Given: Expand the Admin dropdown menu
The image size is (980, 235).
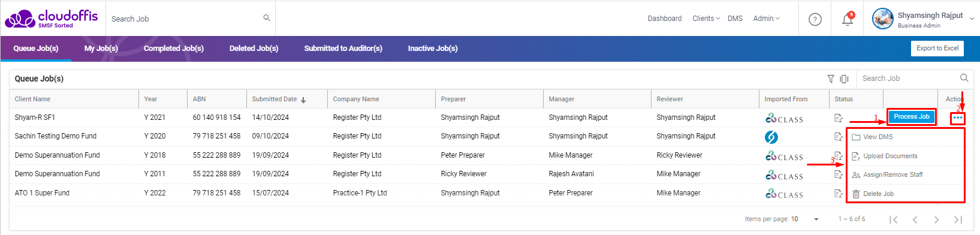Looking at the screenshot, I should coord(767,19).
